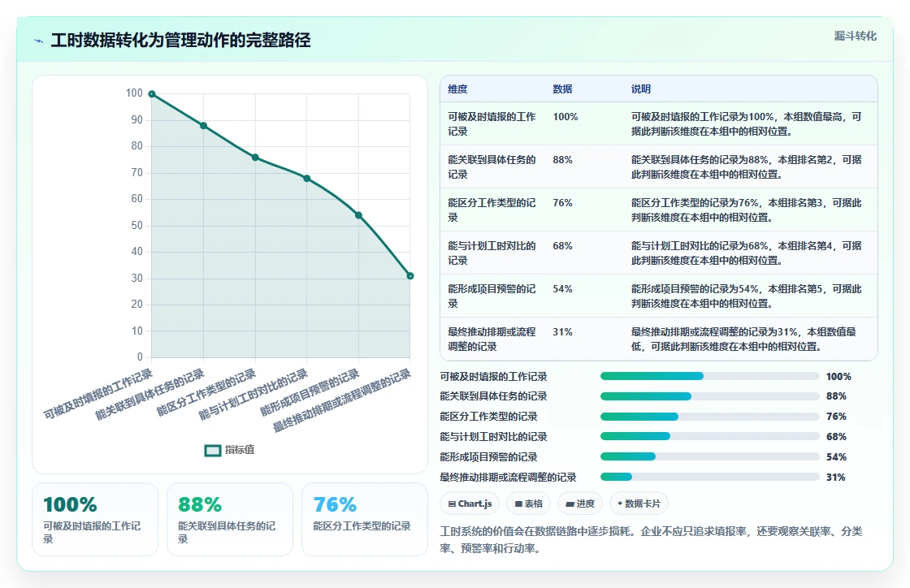Select the 表格 chip
The width and height of the screenshot is (910, 588).
[528, 504]
